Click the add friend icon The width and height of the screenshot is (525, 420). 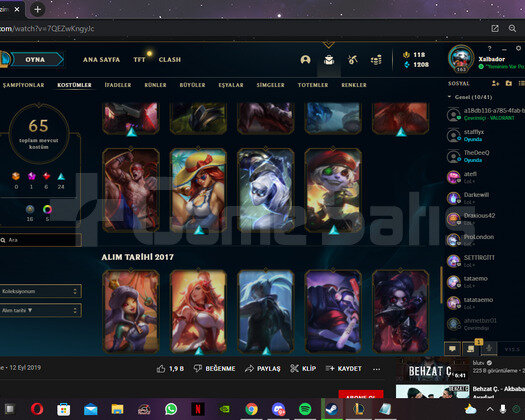tap(496, 83)
